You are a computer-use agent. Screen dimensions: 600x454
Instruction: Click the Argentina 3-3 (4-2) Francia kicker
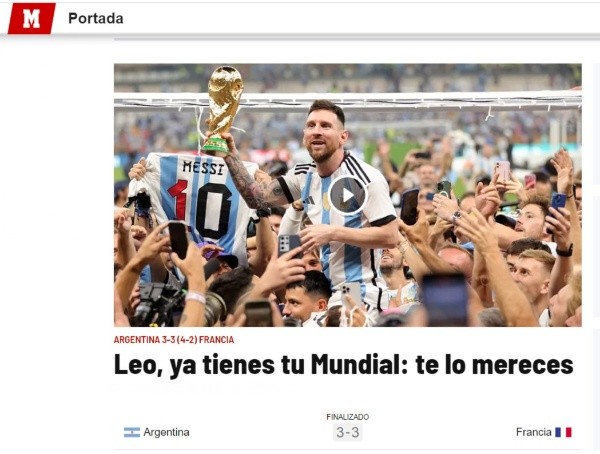174,340
